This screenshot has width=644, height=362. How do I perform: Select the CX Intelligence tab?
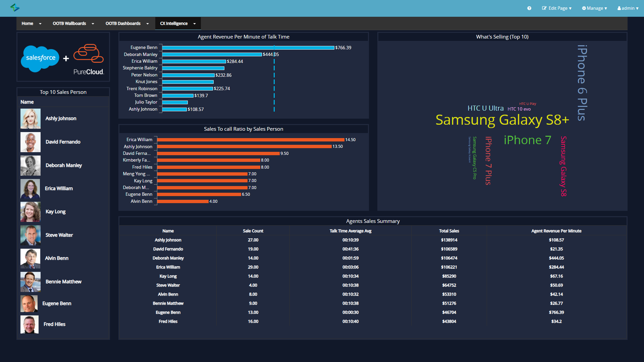tap(174, 23)
